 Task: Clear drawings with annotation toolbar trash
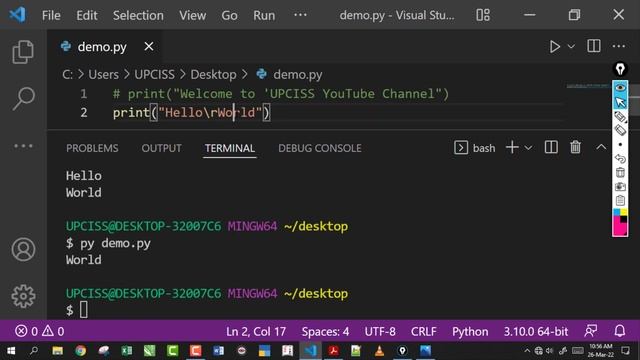point(620,172)
